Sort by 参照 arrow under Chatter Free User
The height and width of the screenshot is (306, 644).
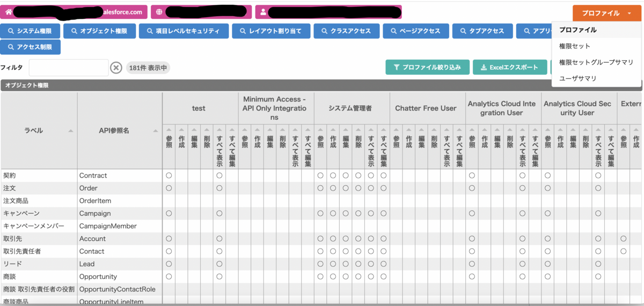396,129
